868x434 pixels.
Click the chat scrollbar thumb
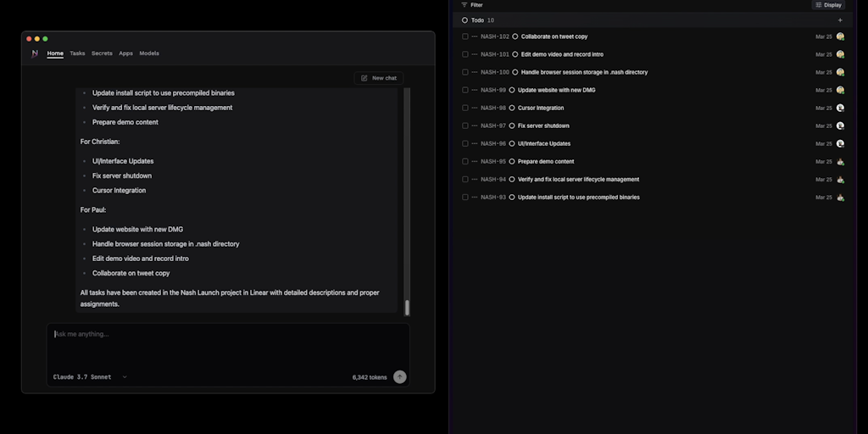coord(407,308)
